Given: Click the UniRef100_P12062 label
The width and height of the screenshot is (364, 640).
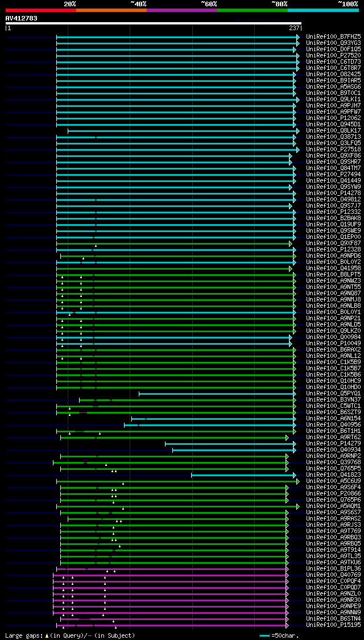Looking at the screenshot, I should pyautogui.click(x=333, y=118).
